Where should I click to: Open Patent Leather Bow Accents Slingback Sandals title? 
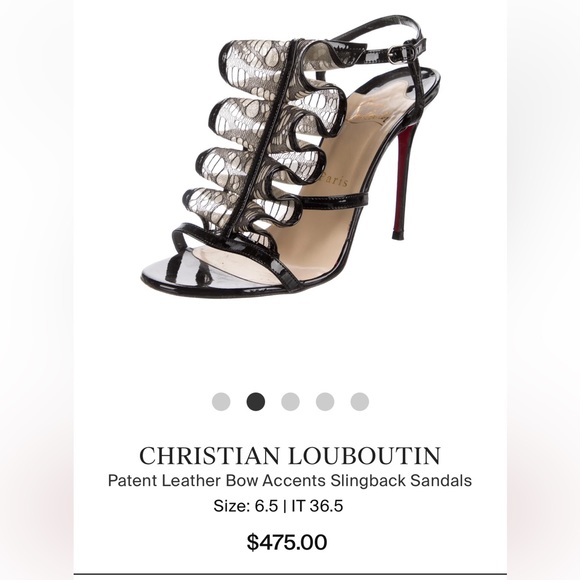coord(290,480)
